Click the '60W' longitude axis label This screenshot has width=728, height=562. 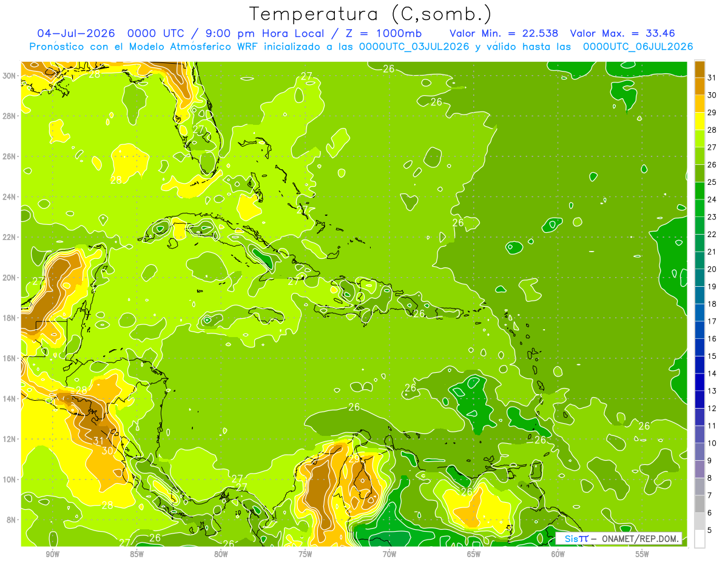point(558,555)
